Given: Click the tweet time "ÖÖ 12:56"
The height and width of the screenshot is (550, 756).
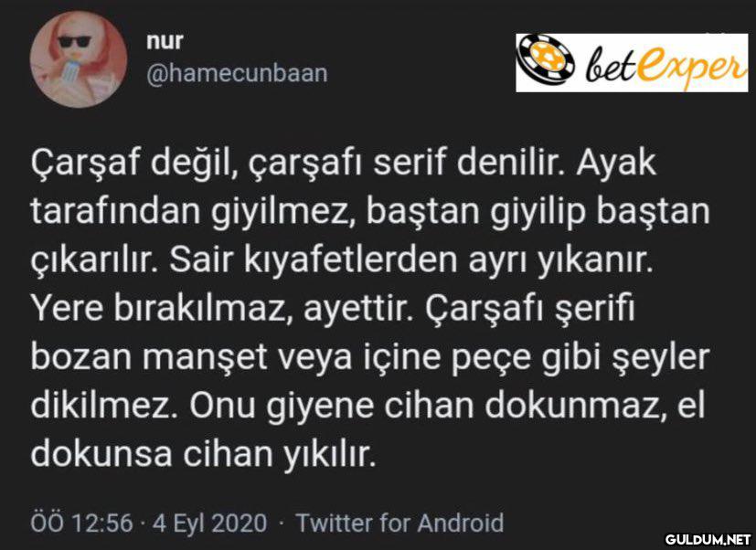Looking at the screenshot, I should pos(81,524).
